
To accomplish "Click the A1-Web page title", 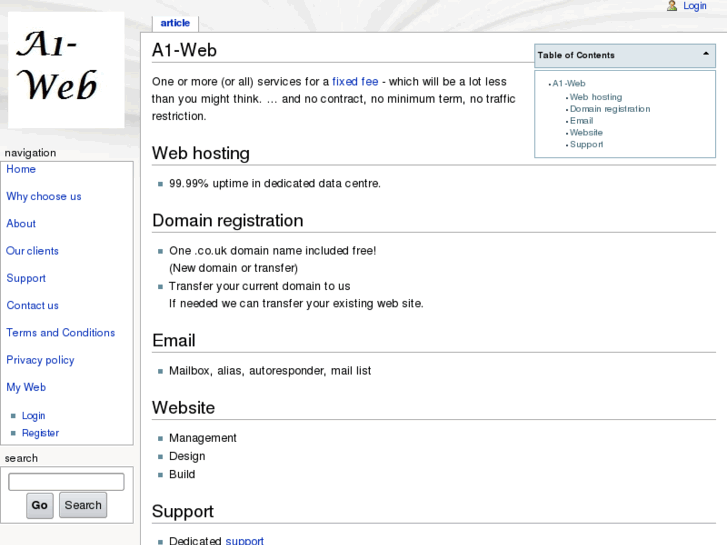I will pyautogui.click(x=185, y=50).
